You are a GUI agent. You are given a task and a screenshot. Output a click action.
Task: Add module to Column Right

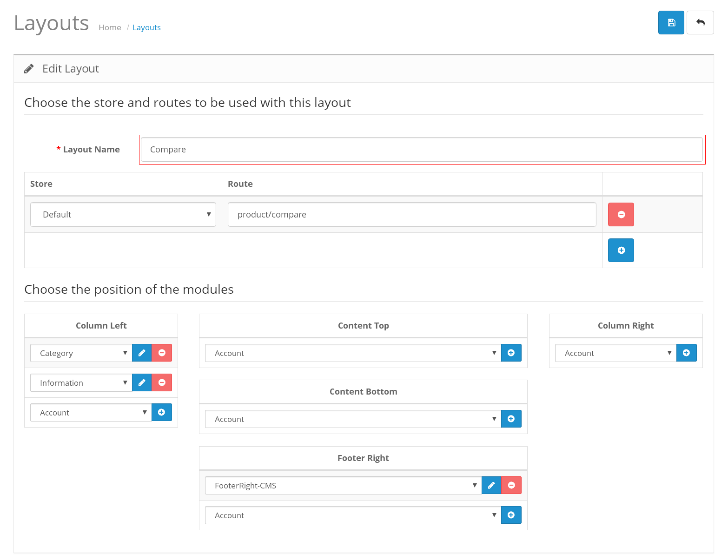tap(686, 353)
